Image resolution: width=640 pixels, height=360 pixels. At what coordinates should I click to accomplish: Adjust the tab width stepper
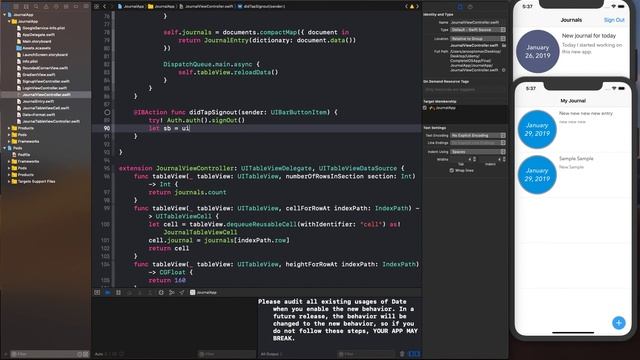click(474, 159)
